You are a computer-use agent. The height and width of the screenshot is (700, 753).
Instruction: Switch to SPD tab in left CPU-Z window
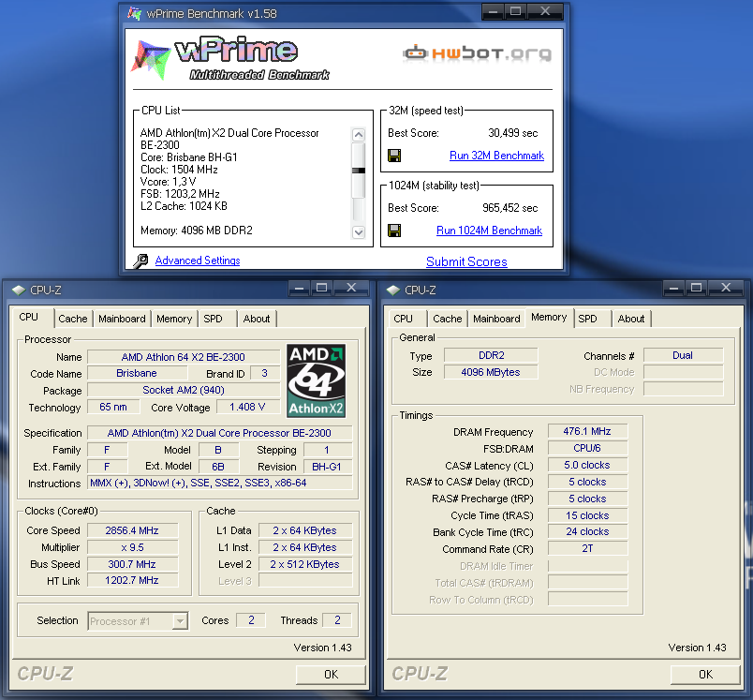click(213, 319)
